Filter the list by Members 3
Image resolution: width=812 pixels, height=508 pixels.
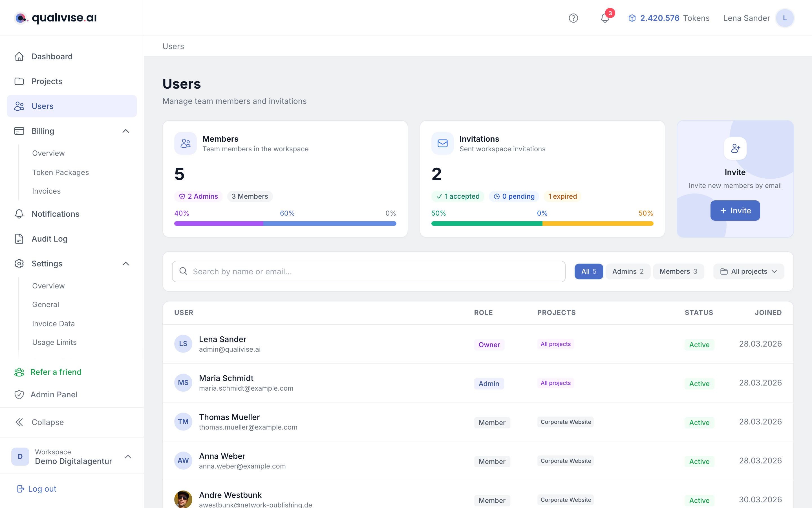coord(678,271)
